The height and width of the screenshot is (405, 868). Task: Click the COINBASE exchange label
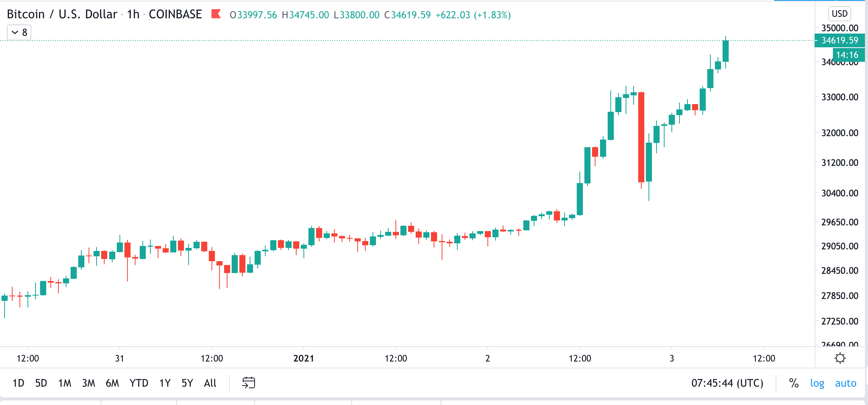point(175,14)
